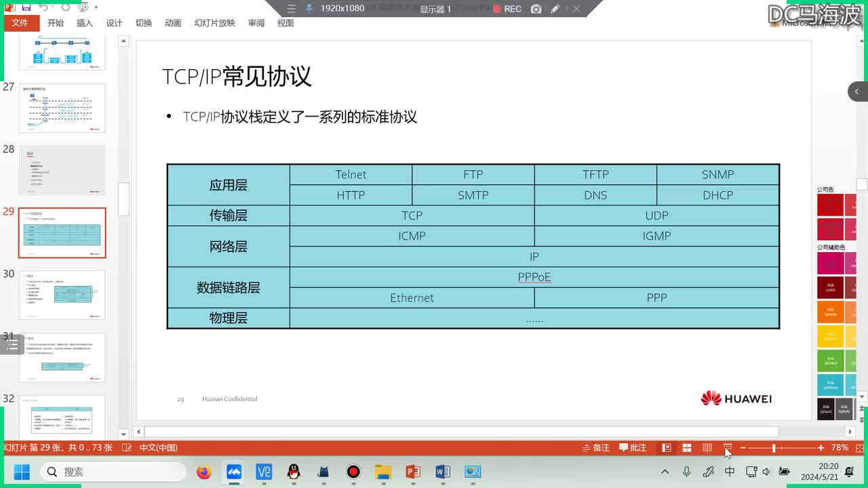Click the PPPoE table cell

[534, 277]
